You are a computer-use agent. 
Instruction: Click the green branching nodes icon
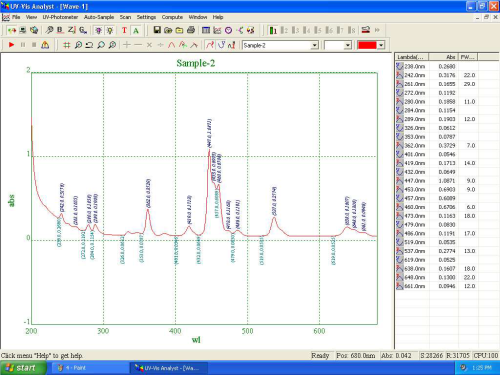point(240,30)
